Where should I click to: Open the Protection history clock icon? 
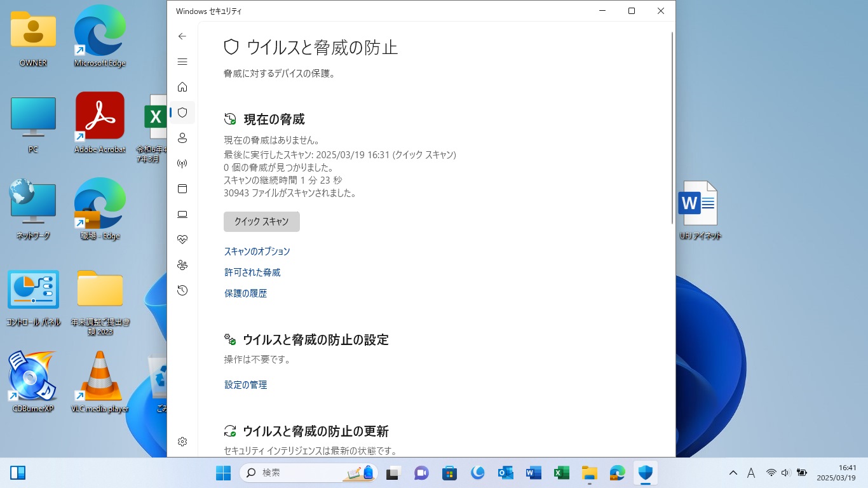[182, 290]
